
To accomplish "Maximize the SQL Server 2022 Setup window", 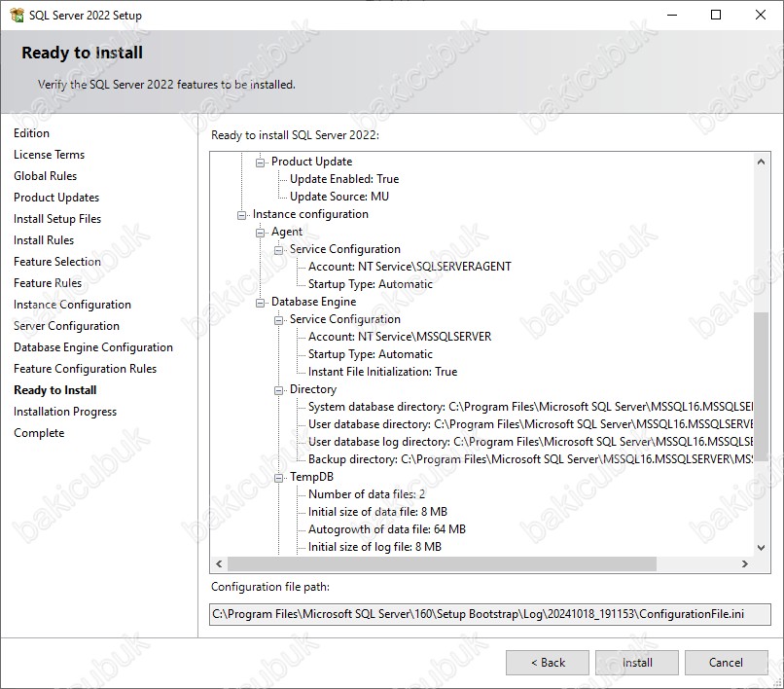I will pos(716,15).
